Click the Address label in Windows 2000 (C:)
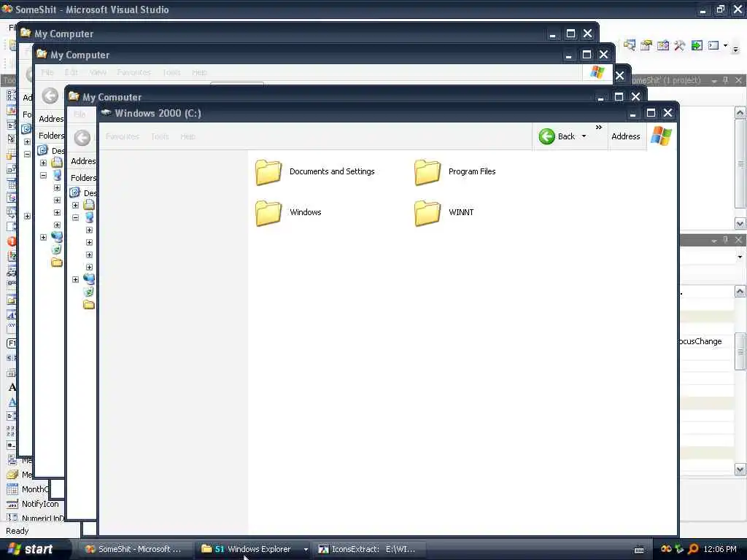Screen dimensions: 747x560 [x=625, y=136]
